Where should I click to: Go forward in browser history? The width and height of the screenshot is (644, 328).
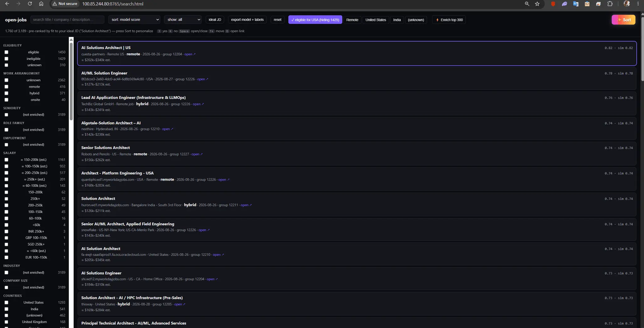click(x=18, y=4)
